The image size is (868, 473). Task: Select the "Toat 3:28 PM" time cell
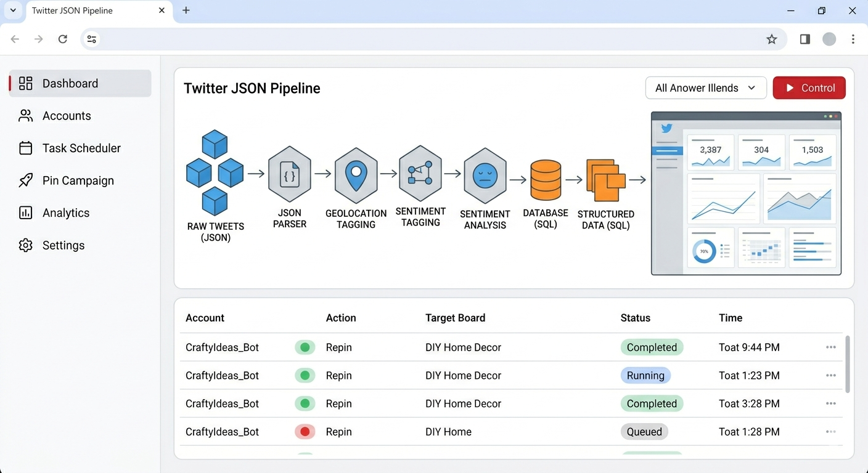[749, 404]
